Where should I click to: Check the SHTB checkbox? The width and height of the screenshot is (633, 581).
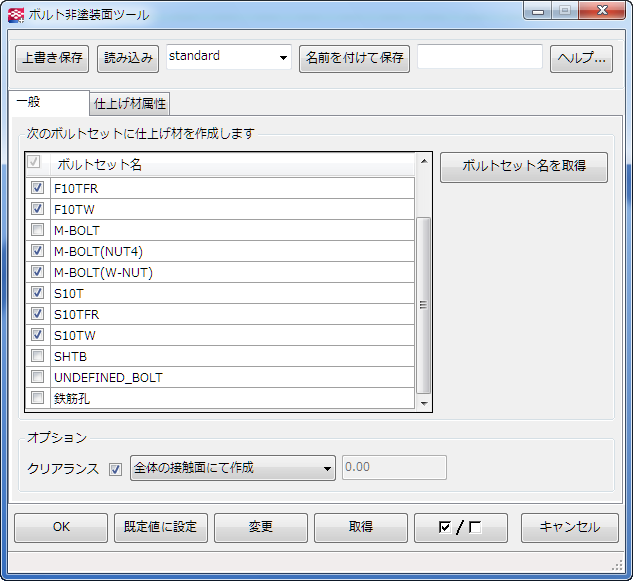(38, 356)
